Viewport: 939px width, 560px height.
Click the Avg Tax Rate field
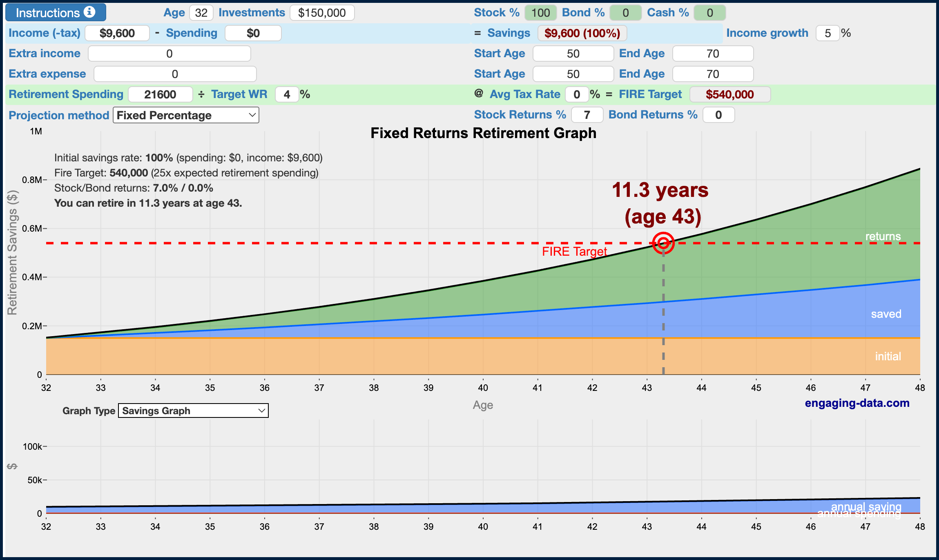pyautogui.click(x=577, y=94)
